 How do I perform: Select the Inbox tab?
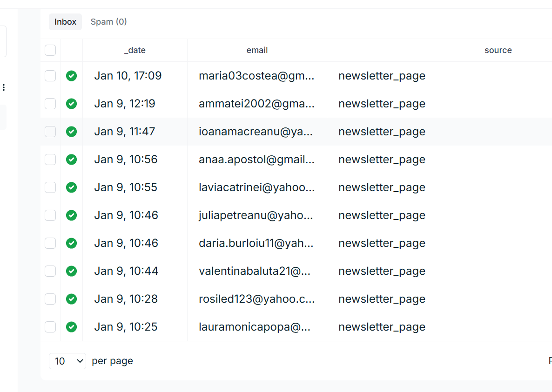click(x=65, y=22)
